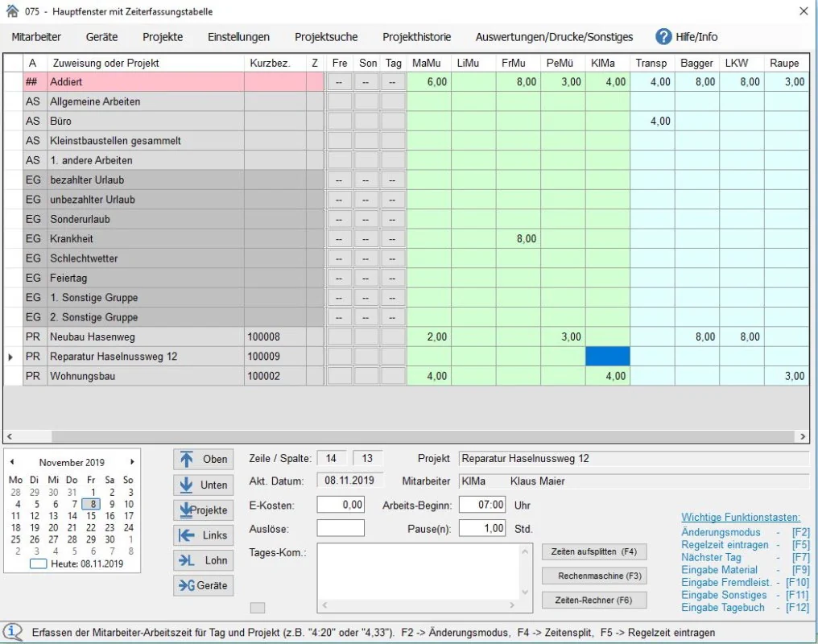Jump to Geräte column button
The height and width of the screenshot is (644, 818).
[203, 585]
